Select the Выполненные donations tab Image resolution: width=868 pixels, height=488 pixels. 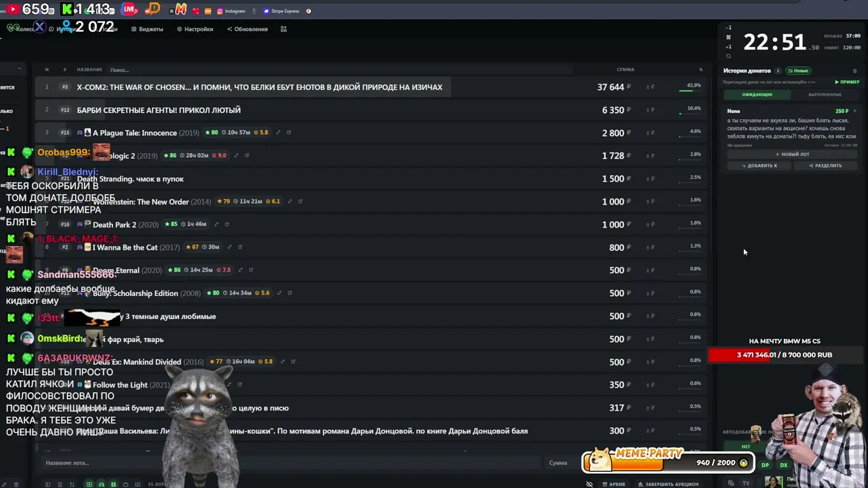click(x=825, y=94)
